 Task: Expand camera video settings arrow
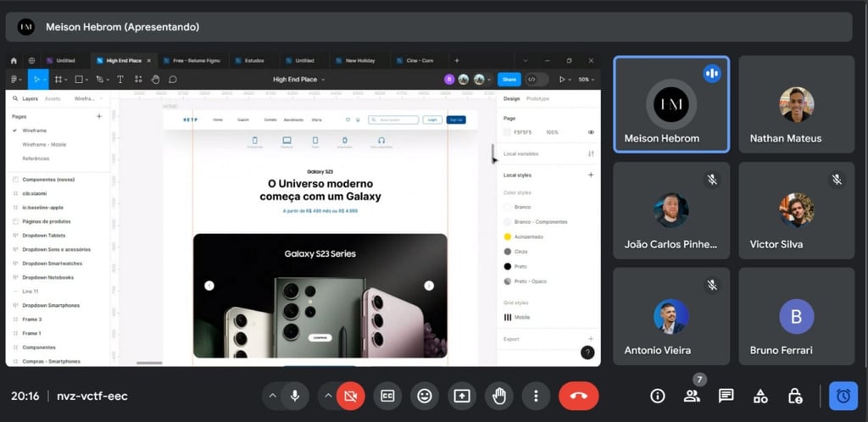[328, 396]
